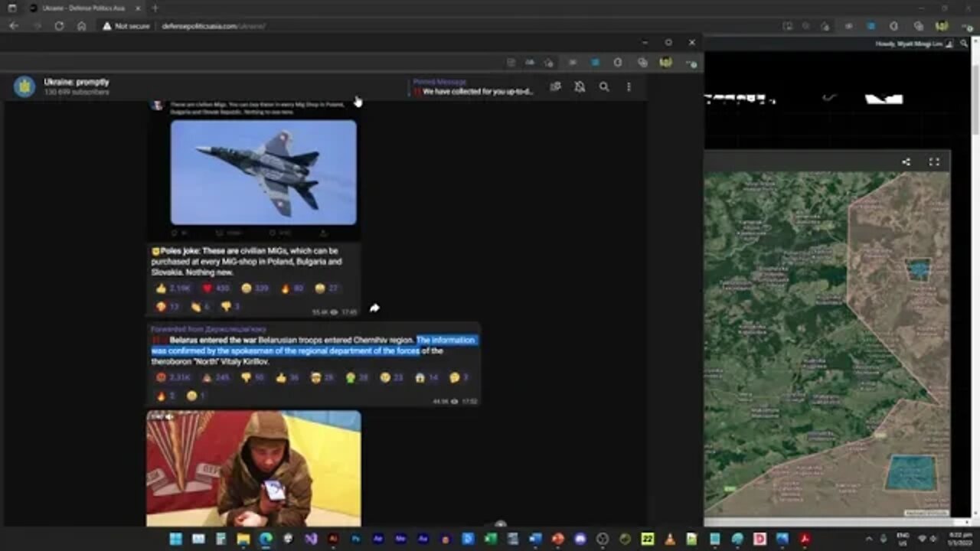Open Microsoft Edge from the taskbar

pos(266,539)
